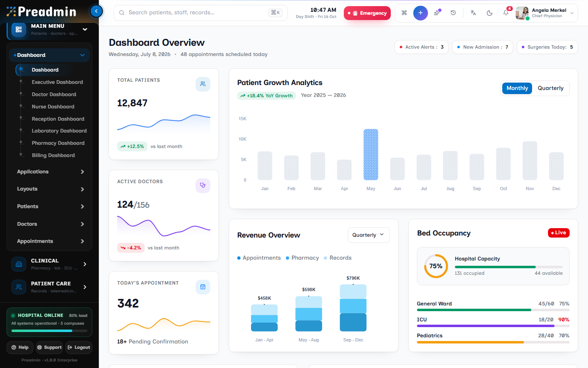Toggle Appointments legend in Revenue Overview

(x=259, y=258)
